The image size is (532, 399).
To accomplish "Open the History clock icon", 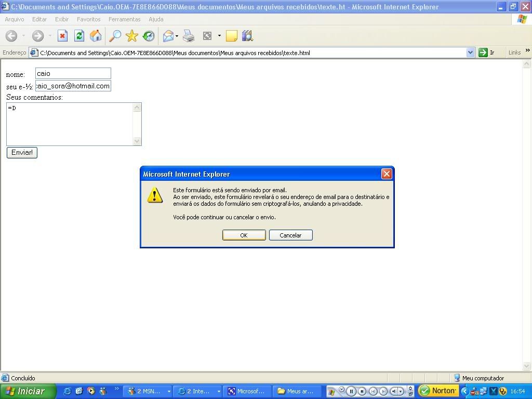I will (x=148, y=36).
